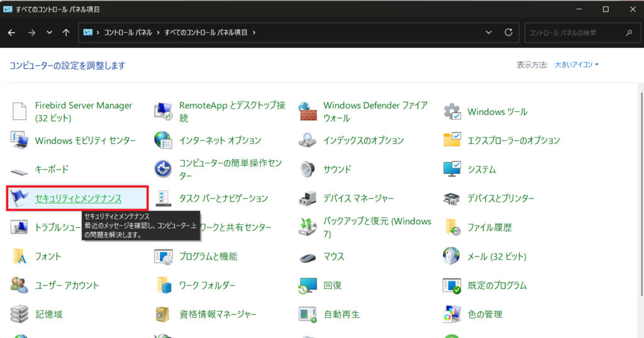
Task: Open 色の管理 icon
Action: pyautogui.click(x=452, y=314)
